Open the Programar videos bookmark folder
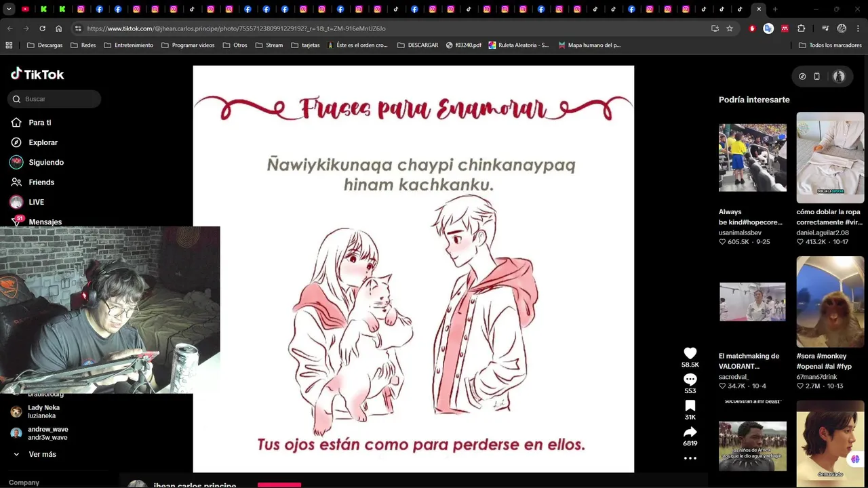 pyautogui.click(x=188, y=45)
